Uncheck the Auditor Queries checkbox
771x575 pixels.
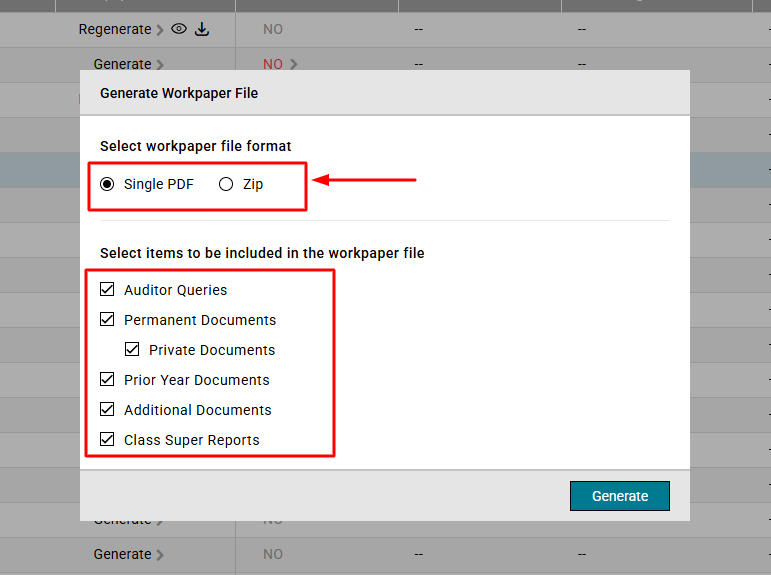click(x=107, y=290)
